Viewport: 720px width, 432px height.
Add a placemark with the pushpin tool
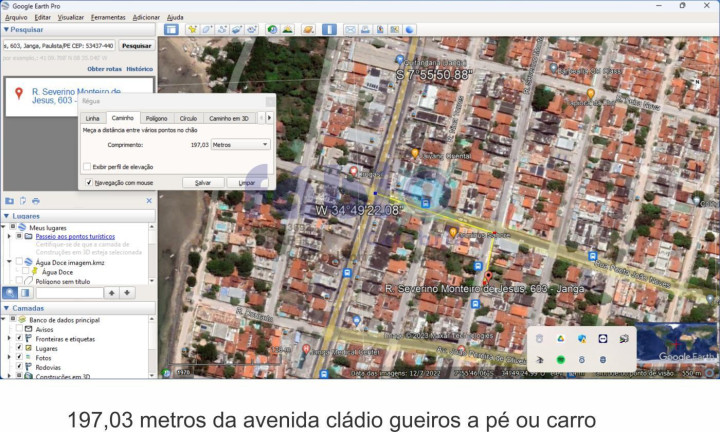pos(192,29)
